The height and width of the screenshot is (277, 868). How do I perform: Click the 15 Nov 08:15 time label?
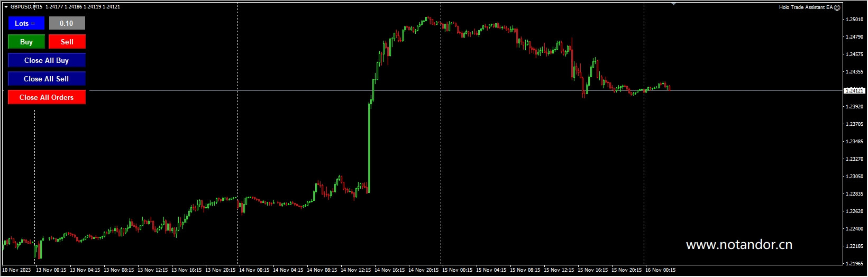click(x=525, y=270)
